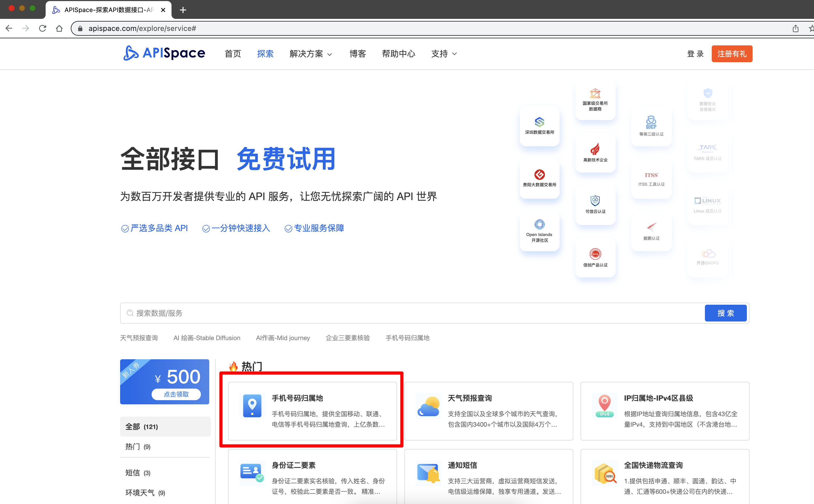Click suggested search 天气预报查询
Viewport: 814px width, 504px height.
click(139, 338)
